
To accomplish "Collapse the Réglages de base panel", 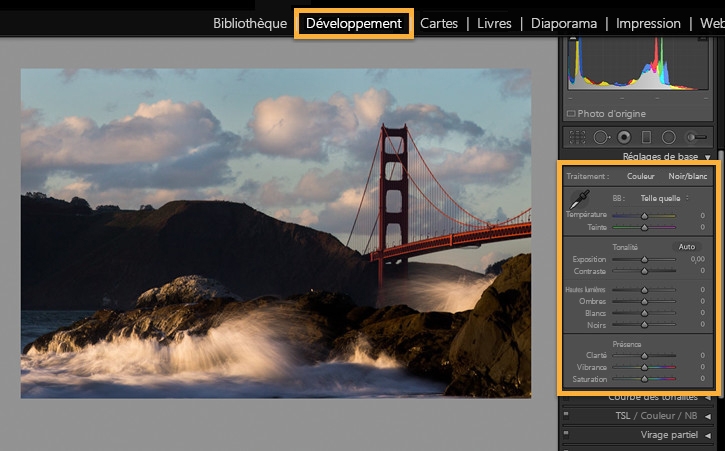I will click(x=707, y=157).
